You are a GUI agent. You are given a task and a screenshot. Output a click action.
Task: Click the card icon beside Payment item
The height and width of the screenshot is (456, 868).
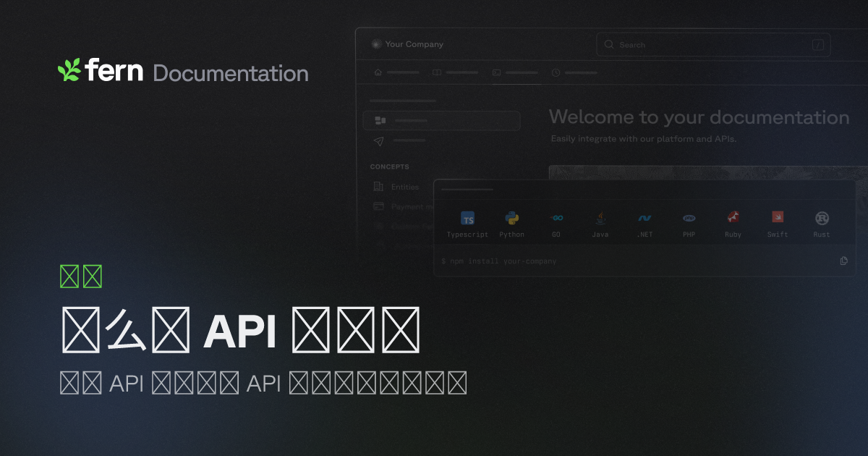pyautogui.click(x=378, y=206)
